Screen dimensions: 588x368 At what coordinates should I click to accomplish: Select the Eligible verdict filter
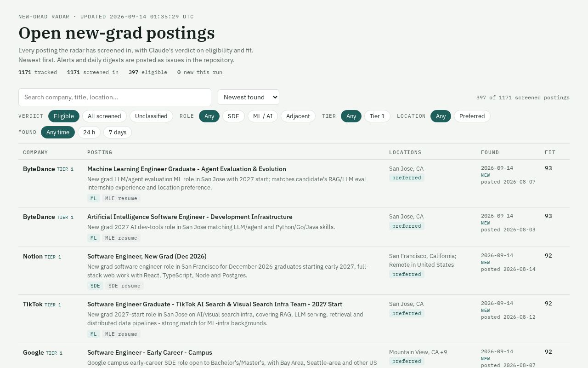click(64, 116)
